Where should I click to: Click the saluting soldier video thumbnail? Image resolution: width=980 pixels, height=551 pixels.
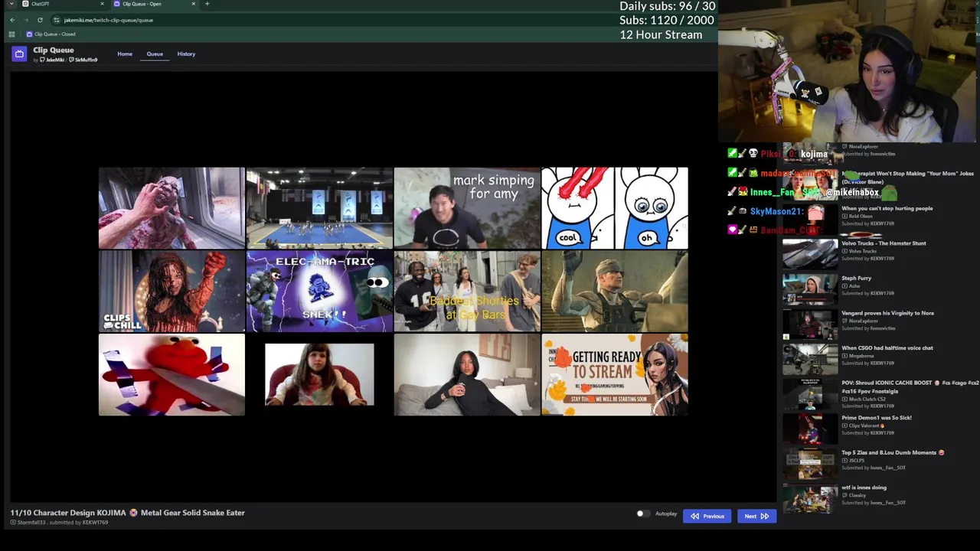coord(615,292)
